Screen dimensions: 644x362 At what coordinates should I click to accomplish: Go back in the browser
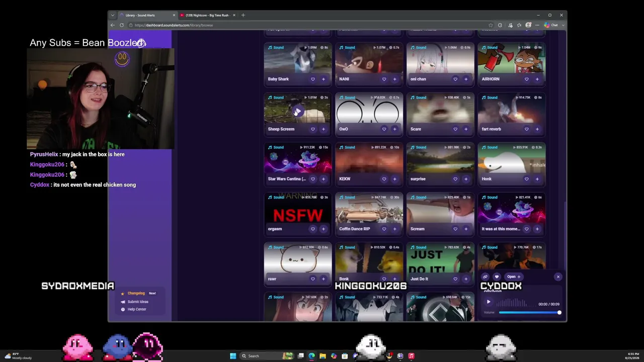[113, 25]
